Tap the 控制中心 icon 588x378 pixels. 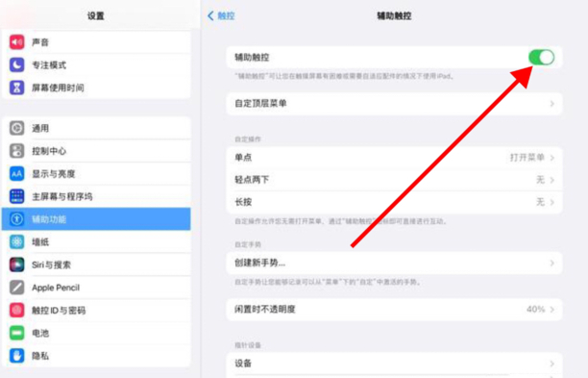pyautogui.click(x=16, y=151)
